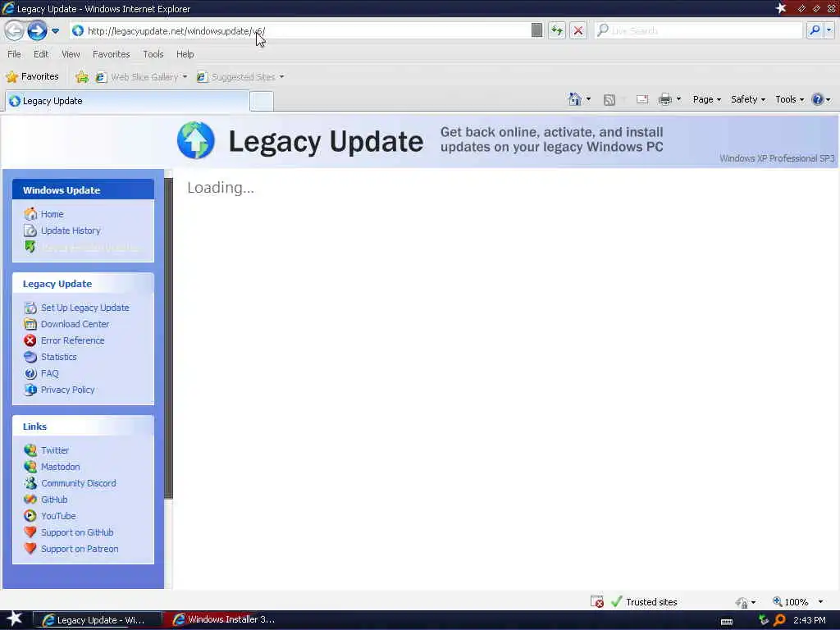Open the View menu
Image resolution: width=840 pixels, height=630 pixels.
(71, 54)
